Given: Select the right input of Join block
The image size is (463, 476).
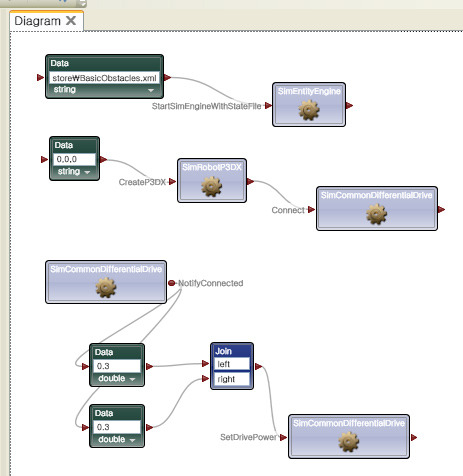Looking at the screenshot, I should 232,379.
